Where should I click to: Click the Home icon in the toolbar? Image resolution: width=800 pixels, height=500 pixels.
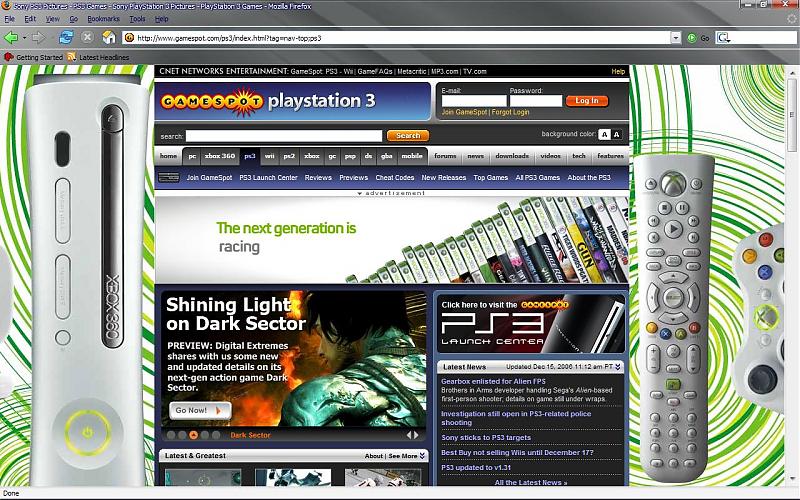[108, 38]
